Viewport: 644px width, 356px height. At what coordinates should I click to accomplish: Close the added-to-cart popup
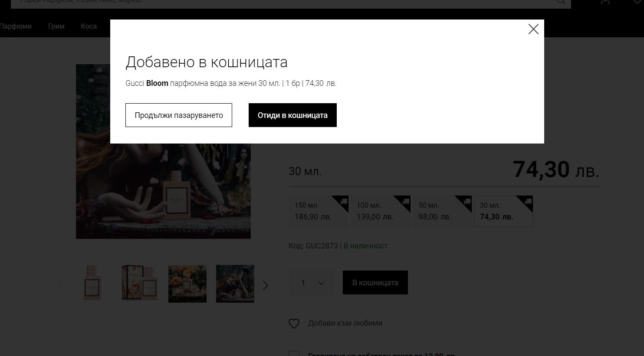tap(533, 29)
